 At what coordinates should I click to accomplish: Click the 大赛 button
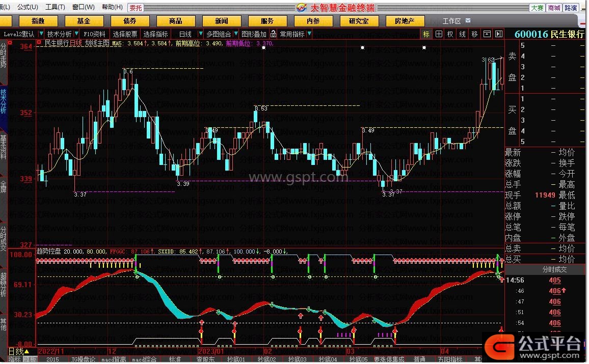point(537,8)
